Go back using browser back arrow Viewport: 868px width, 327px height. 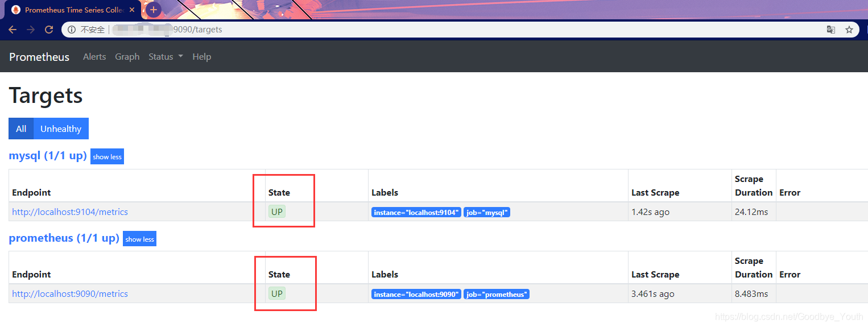[x=13, y=30]
